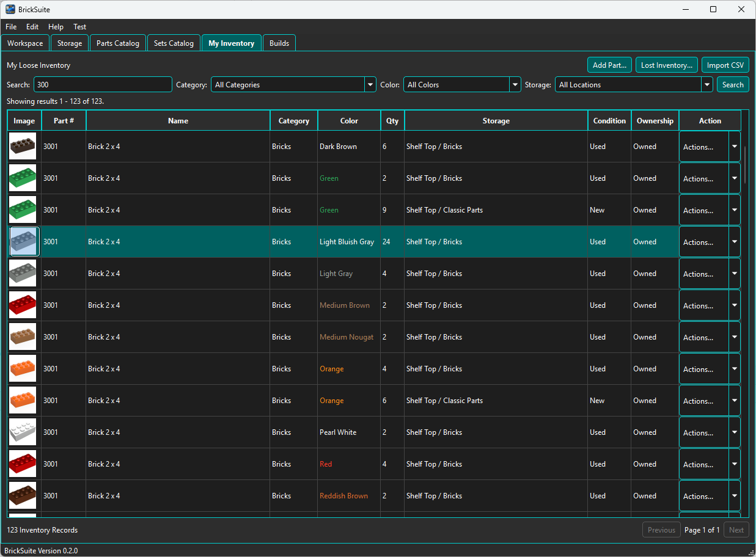Expand Actions arrow for Light Gray row
Screen dimensions: 756x557
(735, 274)
